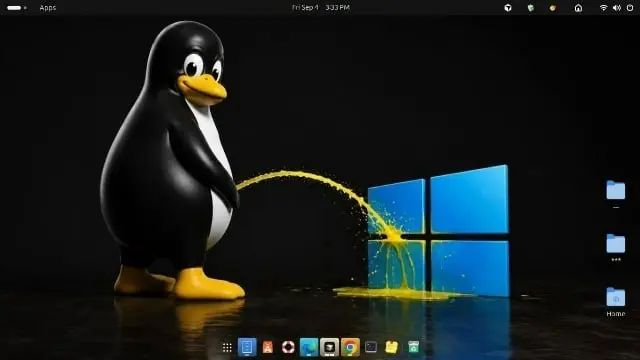Image resolution: width=640 pixels, height=360 pixels.
Task: Launch Google Chrome from the dock
Action: (350, 347)
